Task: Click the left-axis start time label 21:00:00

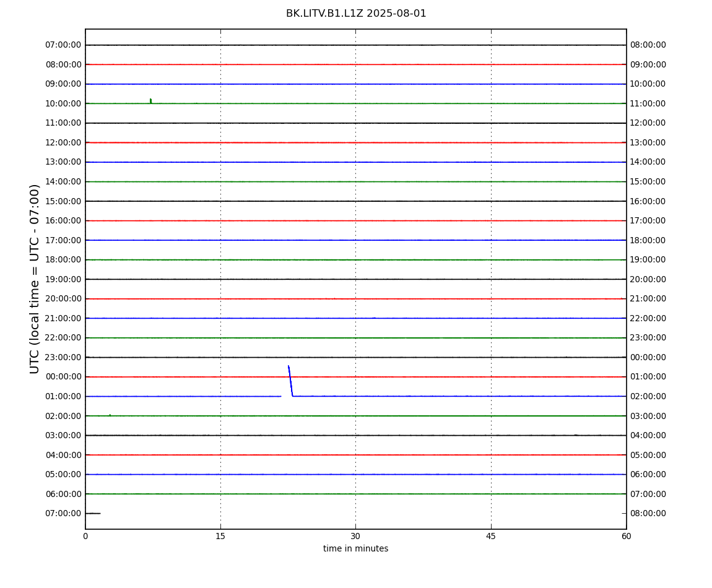Action: coord(64,318)
